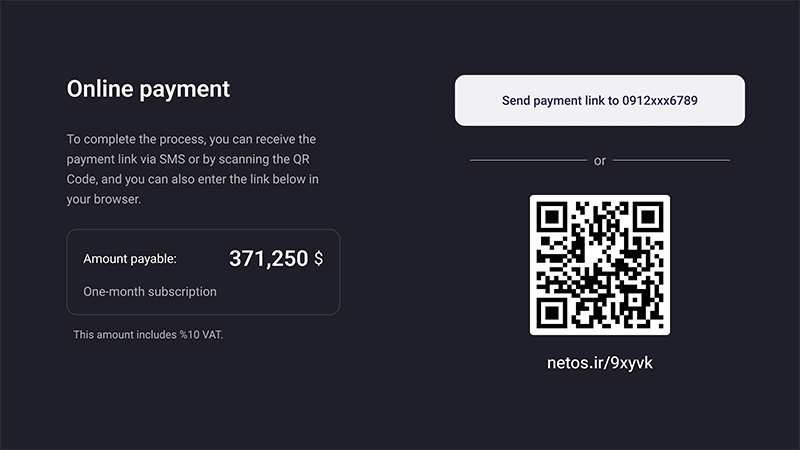Click the bottom-left QR finder square
Screen dimensions: 800x450
552,313
